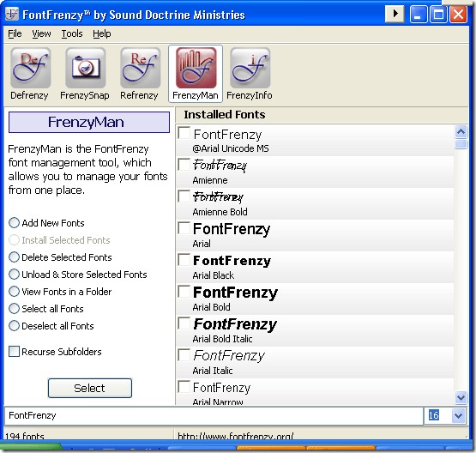Tick the Arial Bold Italic checkbox
The image size is (476, 453).
point(184,323)
